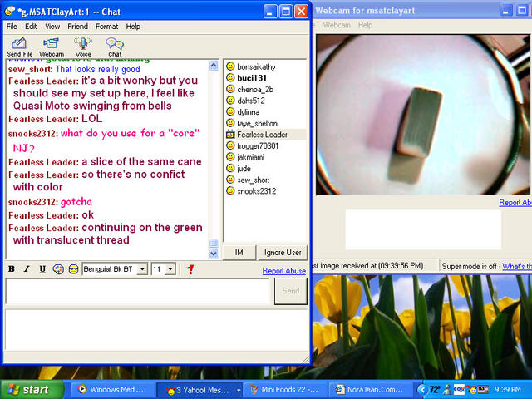Click the Send button
Viewport: 532px width, 399px height.
click(x=291, y=291)
